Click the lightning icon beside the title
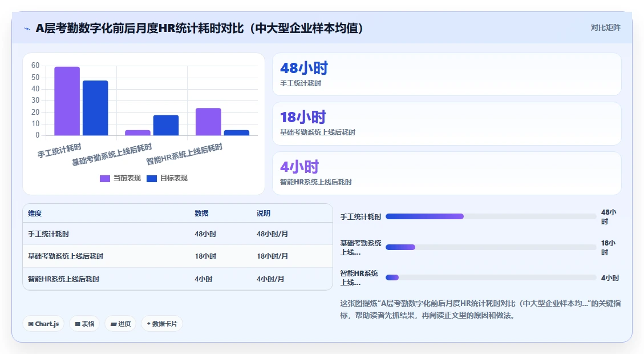Image resolution: width=644 pixels, height=354 pixels. (x=27, y=29)
